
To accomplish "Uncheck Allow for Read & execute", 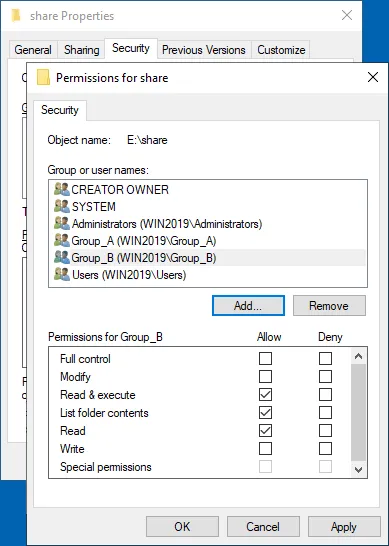I will tap(265, 395).
